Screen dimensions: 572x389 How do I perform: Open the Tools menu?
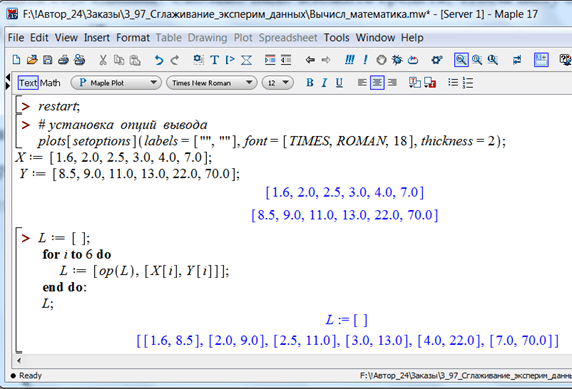(336, 38)
